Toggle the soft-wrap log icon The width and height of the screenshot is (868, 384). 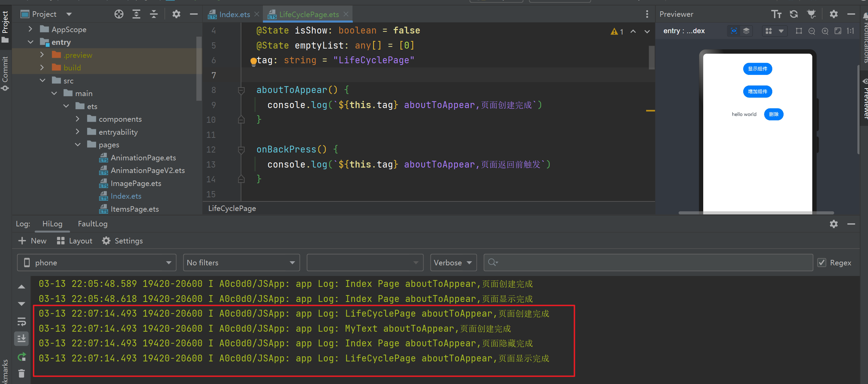[22, 321]
